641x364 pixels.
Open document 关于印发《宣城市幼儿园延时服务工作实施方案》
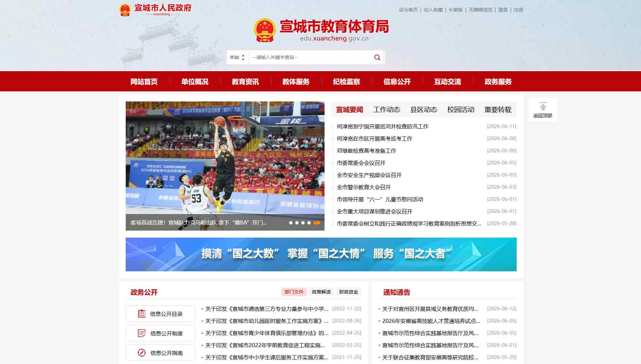click(x=267, y=321)
